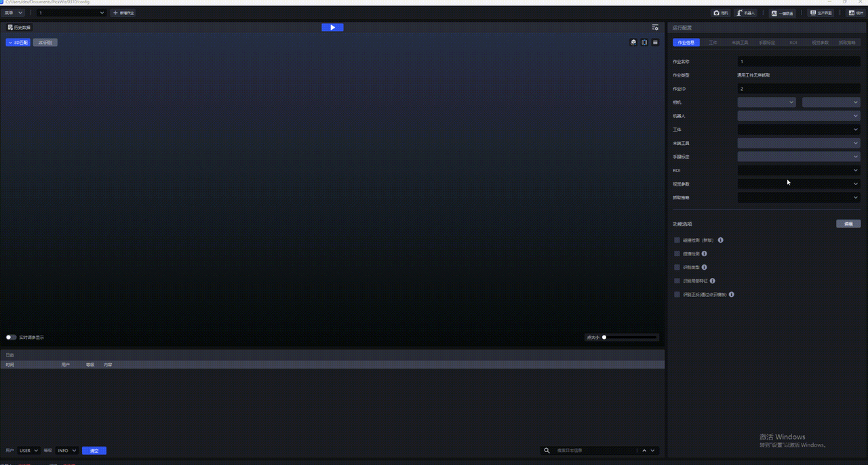Click the AI one-click toolbar icon

tap(783, 13)
